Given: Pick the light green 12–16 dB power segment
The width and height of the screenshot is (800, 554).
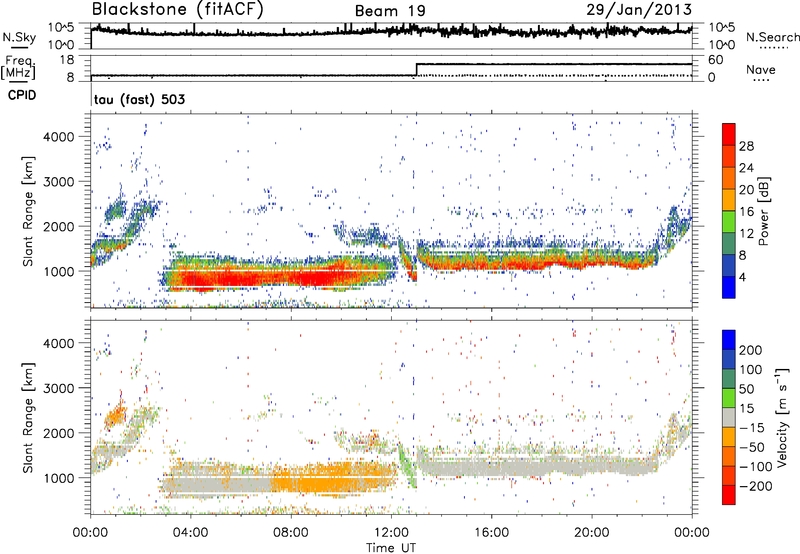Looking at the screenshot, I should (x=729, y=222).
